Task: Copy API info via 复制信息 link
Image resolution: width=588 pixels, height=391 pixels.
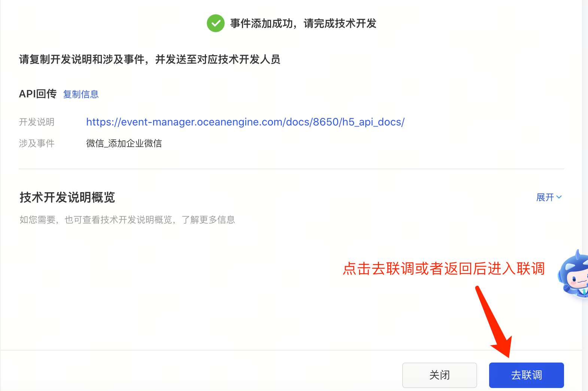Action: (x=81, y=94)
